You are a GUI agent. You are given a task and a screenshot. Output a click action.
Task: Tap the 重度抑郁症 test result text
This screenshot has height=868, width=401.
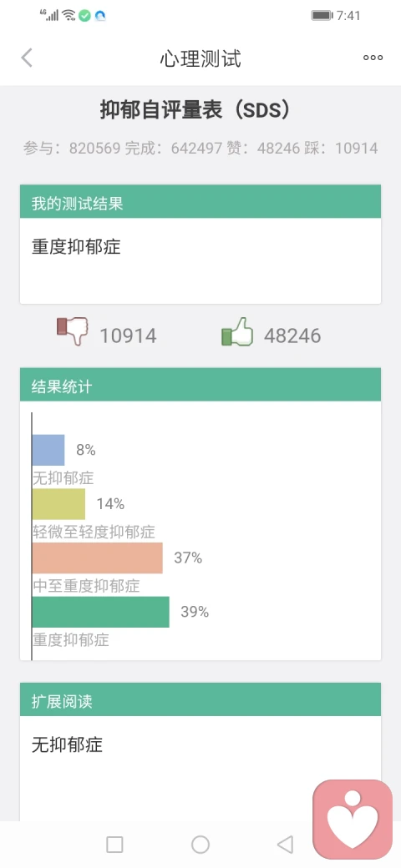(x=76, y=247)
